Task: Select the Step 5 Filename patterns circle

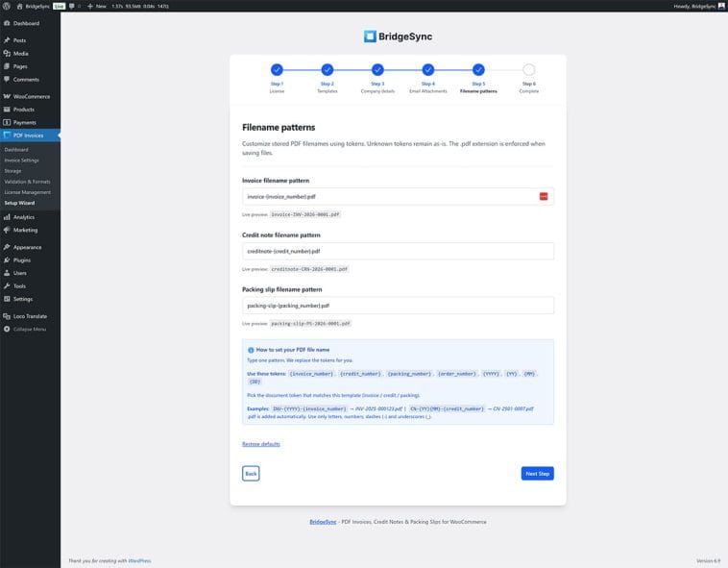Action: click(x=478, y=69)
